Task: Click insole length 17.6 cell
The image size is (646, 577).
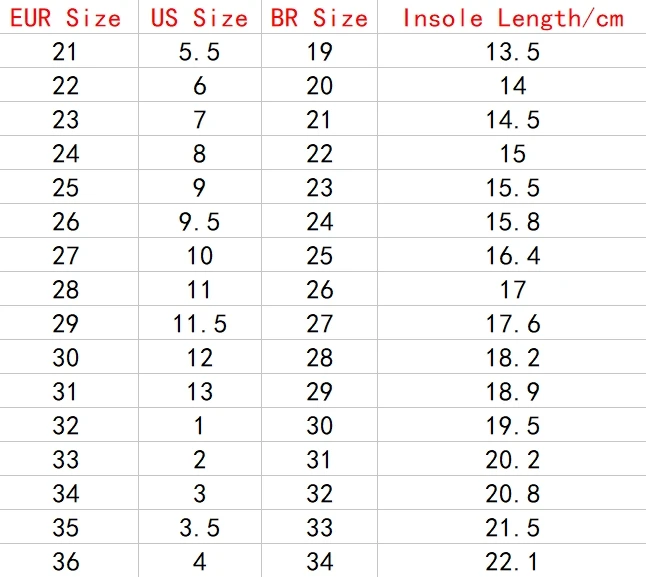Action: [x=513, y=324]
